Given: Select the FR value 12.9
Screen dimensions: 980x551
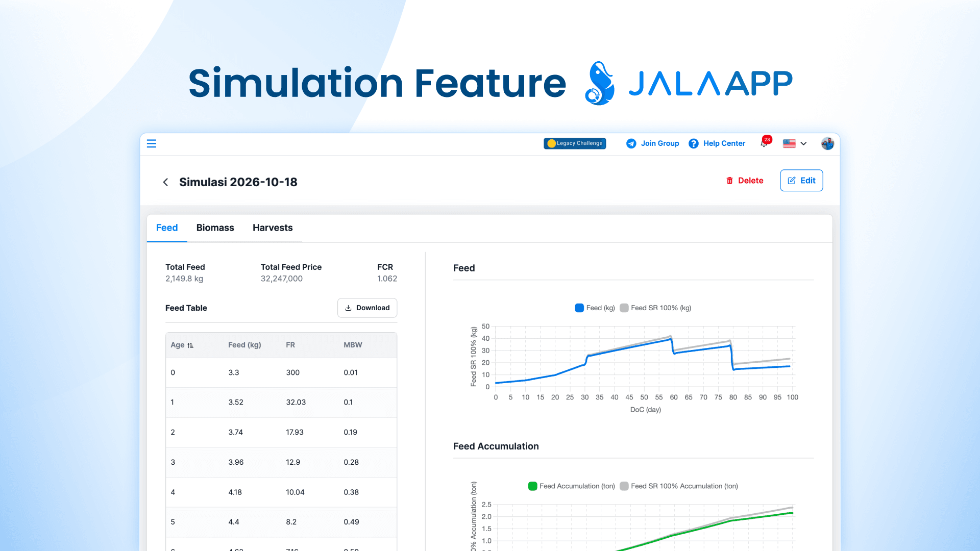Looking at the screenshot, I should click(293, 462).
